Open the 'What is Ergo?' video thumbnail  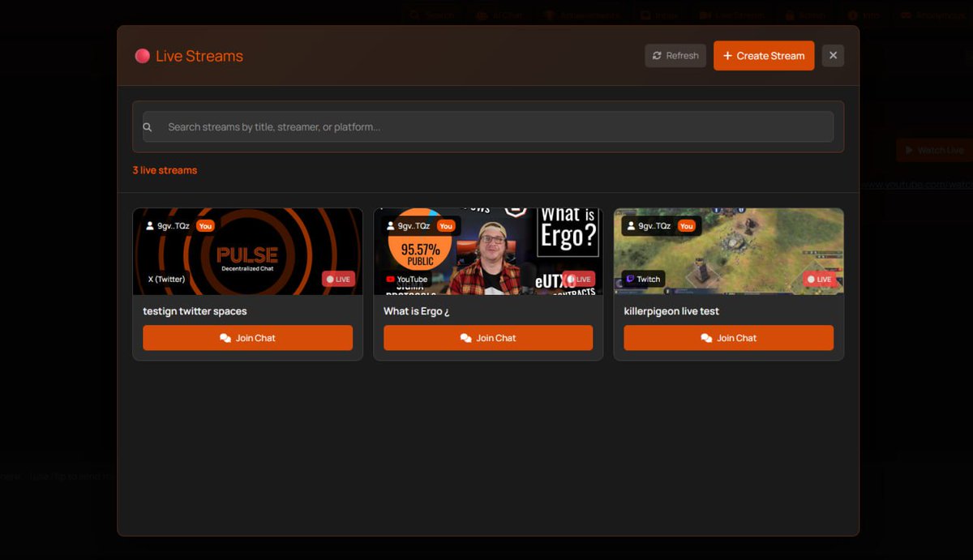point(488,251)
